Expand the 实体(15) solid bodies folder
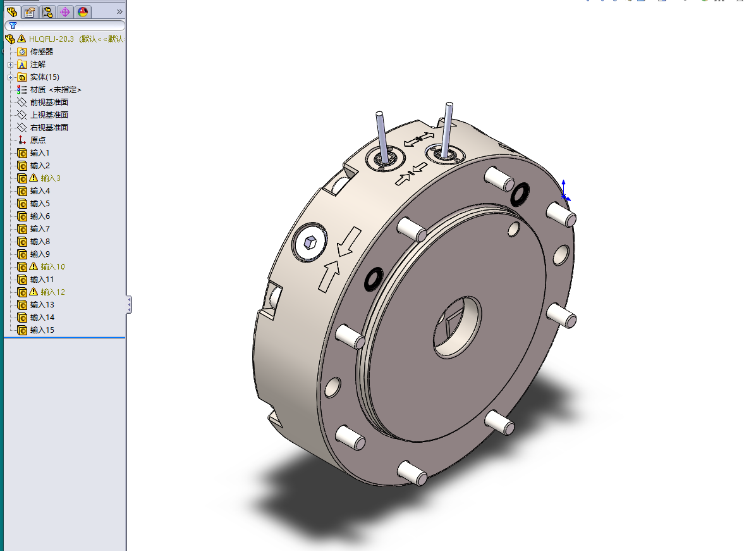The height and width of the screenshot is (551, 756). tap(11, 77)
